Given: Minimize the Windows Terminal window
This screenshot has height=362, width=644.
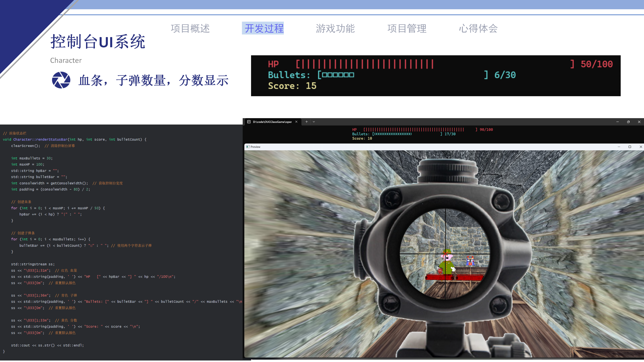Looking at the screenshot, I should [x=617, y=122].
